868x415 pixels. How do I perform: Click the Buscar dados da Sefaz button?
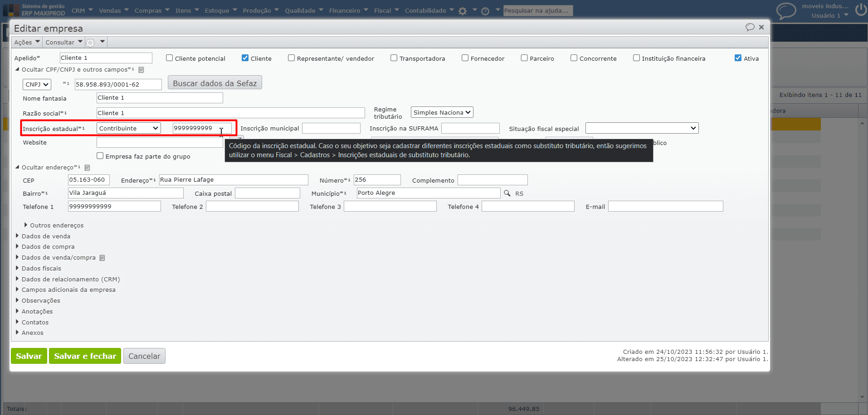pyautogui.click(x=215, y=83)
